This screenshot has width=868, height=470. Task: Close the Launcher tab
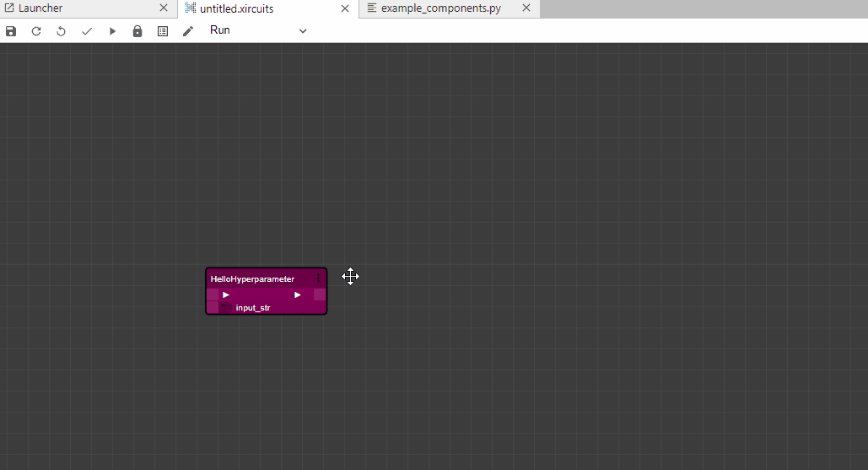tap(164, 8)
